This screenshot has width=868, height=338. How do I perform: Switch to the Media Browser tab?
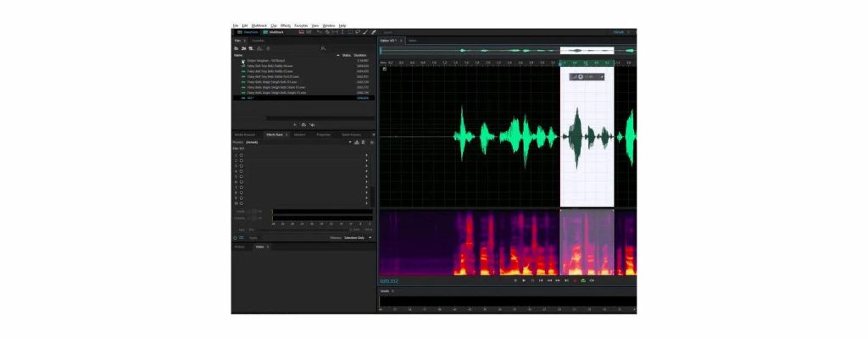[245, 135]
